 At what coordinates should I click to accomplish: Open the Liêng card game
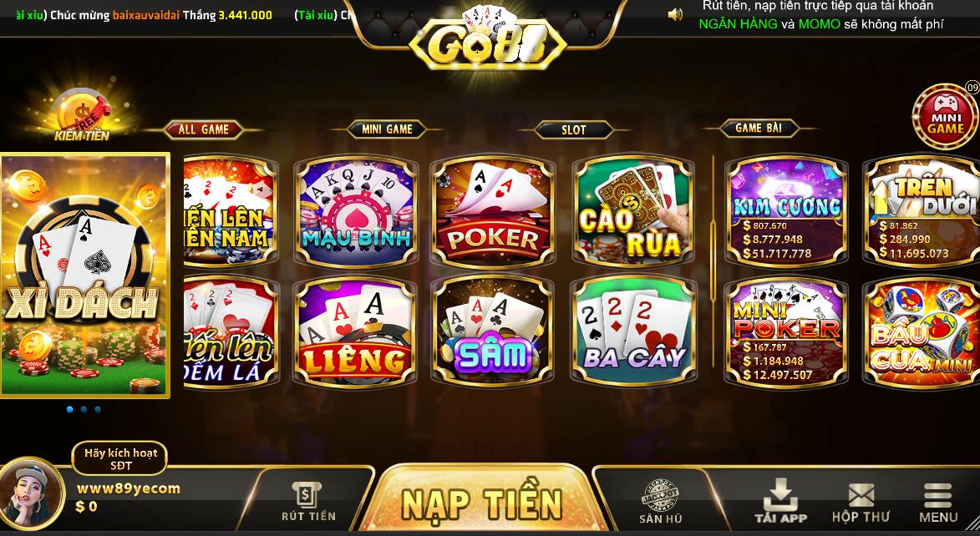[x=355, y=332]
